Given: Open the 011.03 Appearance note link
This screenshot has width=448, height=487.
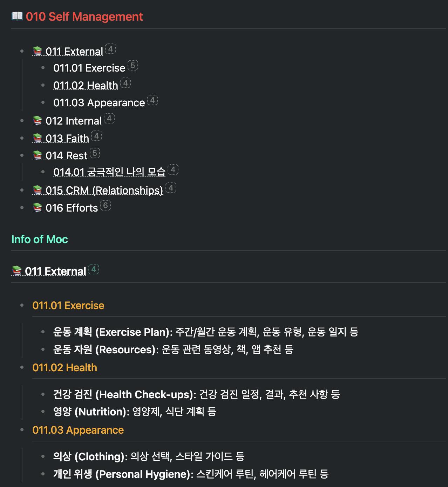Looking at the screenshot, I should coord(99,102).
